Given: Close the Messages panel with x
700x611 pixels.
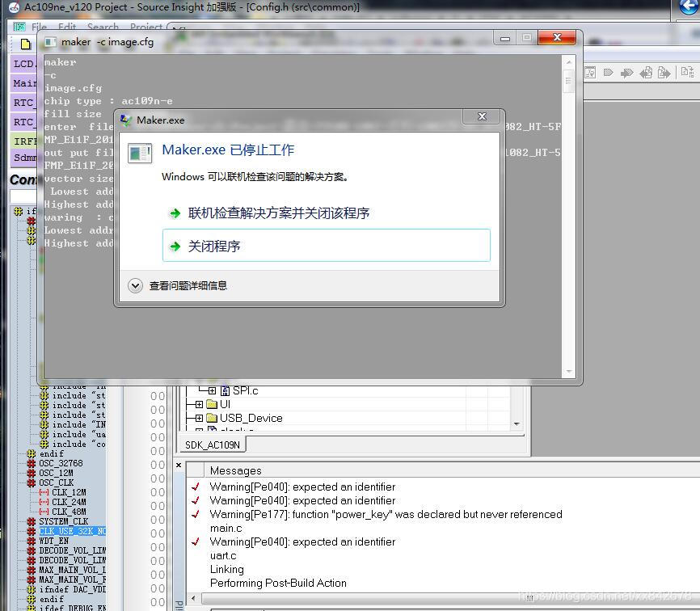Looking at the screenshot, I should pyautogui.click(x=179, y=465).
